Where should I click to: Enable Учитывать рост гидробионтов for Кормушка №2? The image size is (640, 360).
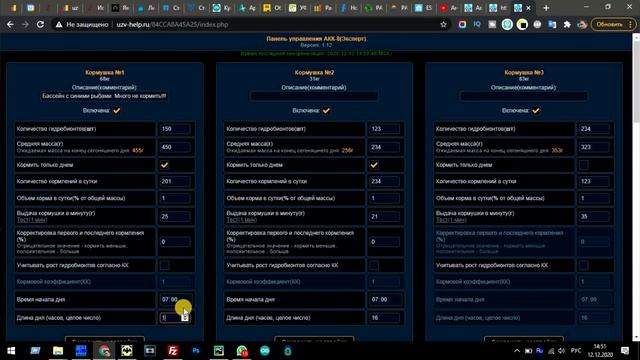374,265
